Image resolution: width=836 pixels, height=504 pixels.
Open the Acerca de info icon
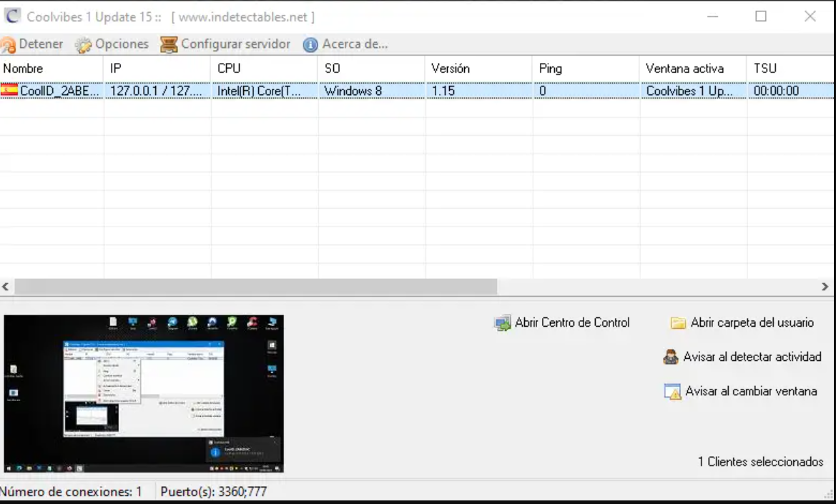(x=310, y=45)
